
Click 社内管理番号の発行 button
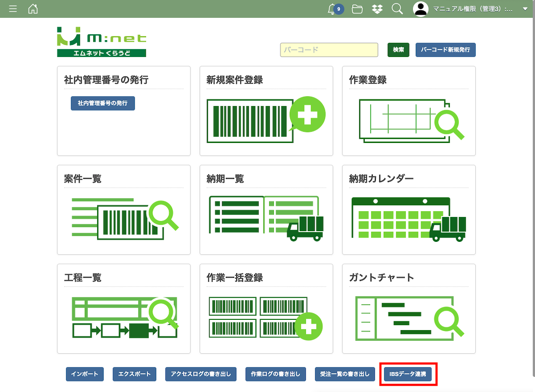click(x=103, y=103)
